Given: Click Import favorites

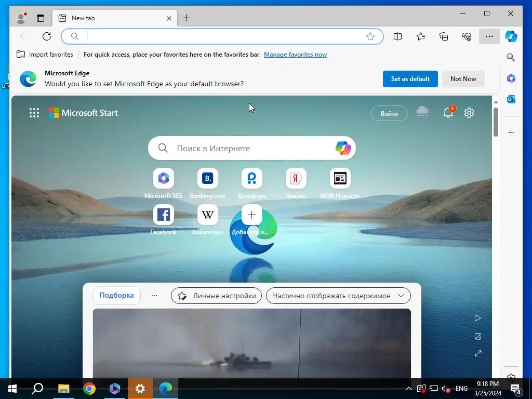Looking at the screenshot, I should (45, 55).
